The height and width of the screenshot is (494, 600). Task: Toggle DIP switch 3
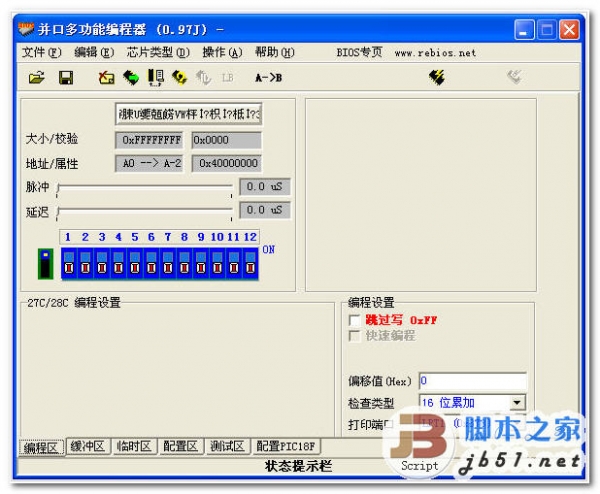[x=102, y=264]
